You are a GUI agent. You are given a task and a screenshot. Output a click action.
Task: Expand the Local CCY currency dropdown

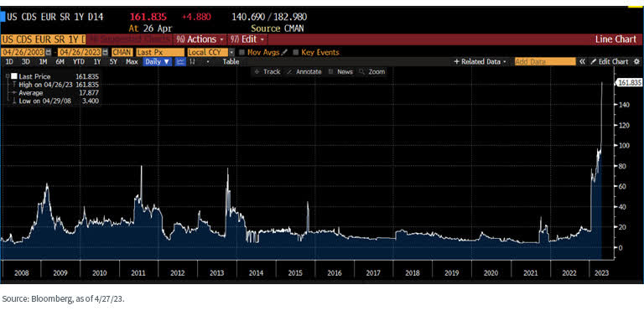click(x=231, y=53)
